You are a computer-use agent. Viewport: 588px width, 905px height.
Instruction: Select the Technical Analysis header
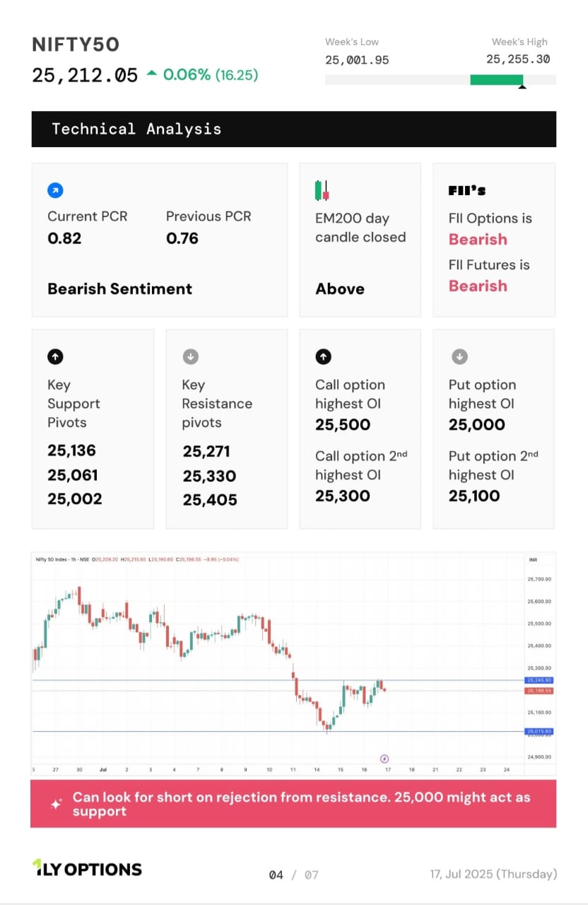click(x=293, y=129)
